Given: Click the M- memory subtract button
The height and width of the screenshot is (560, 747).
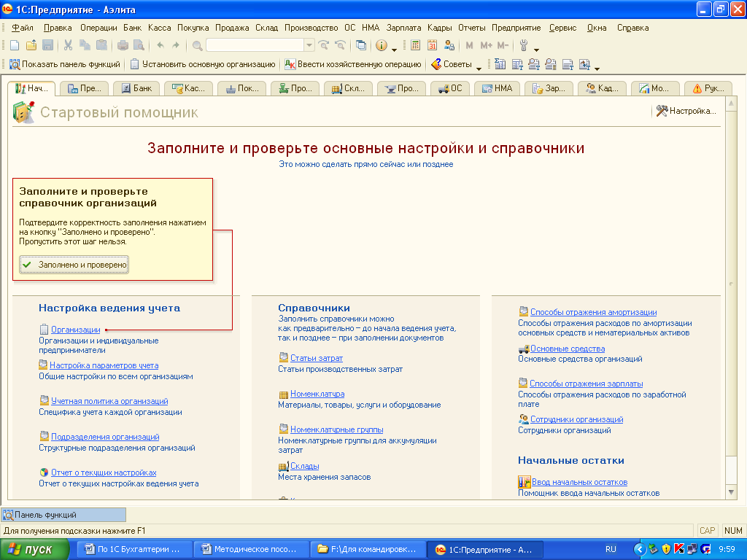Looking at the screenshot, I should point(503,45).
